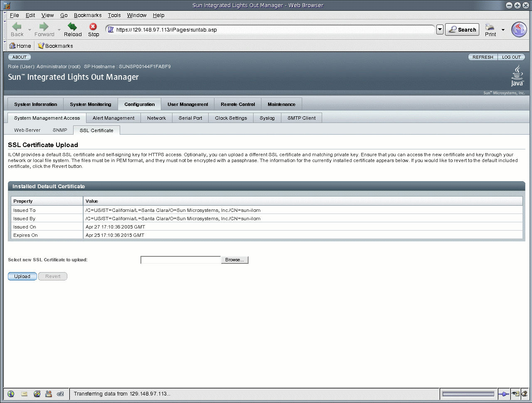Click the Upload button
This screenshot has height=403, width=532.
click(x=22, y=276)
